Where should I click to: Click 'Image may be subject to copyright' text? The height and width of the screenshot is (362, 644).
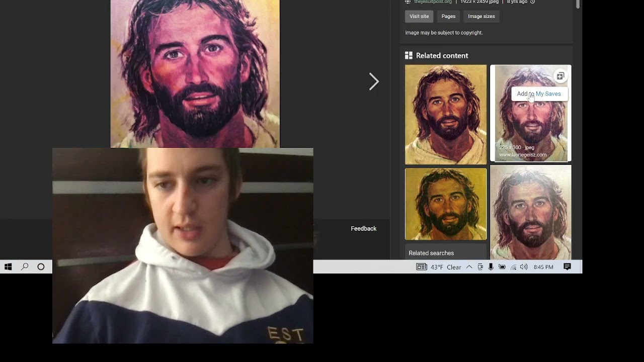pos(444,33)
